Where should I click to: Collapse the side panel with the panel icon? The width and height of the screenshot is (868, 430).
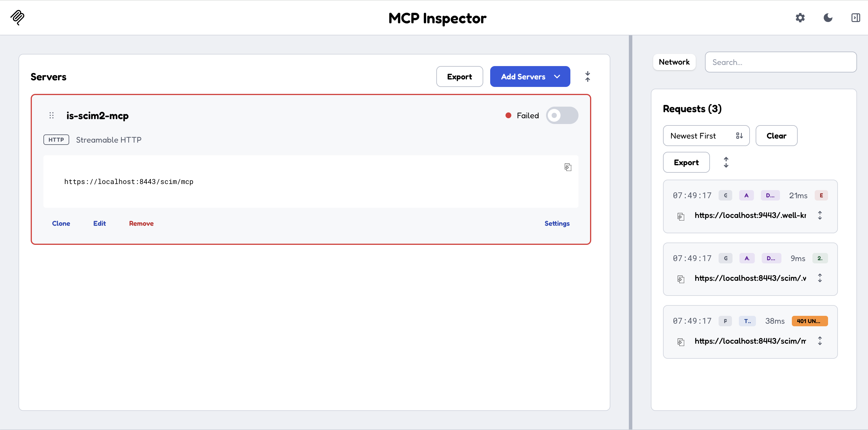tap(856, 18)
